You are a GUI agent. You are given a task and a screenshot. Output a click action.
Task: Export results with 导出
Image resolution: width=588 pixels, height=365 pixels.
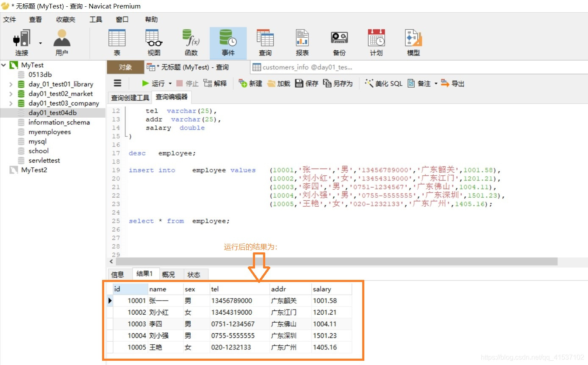coord(453,83)
